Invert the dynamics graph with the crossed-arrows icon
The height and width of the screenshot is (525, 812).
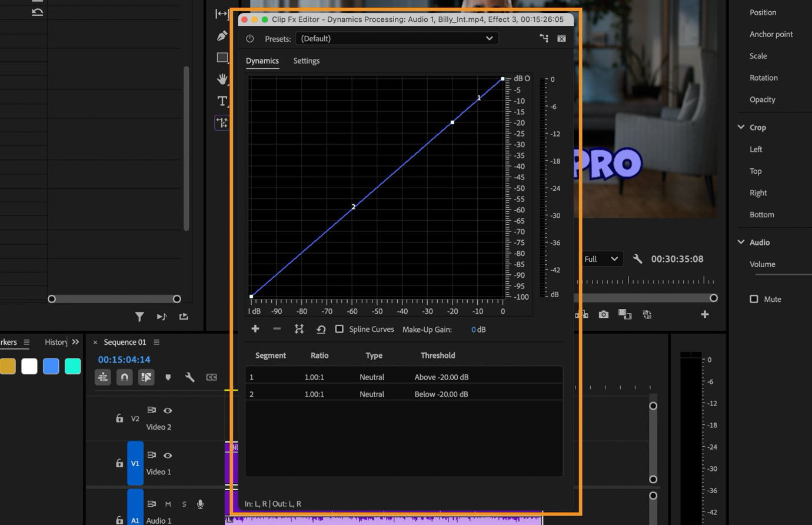pos(299,328)
